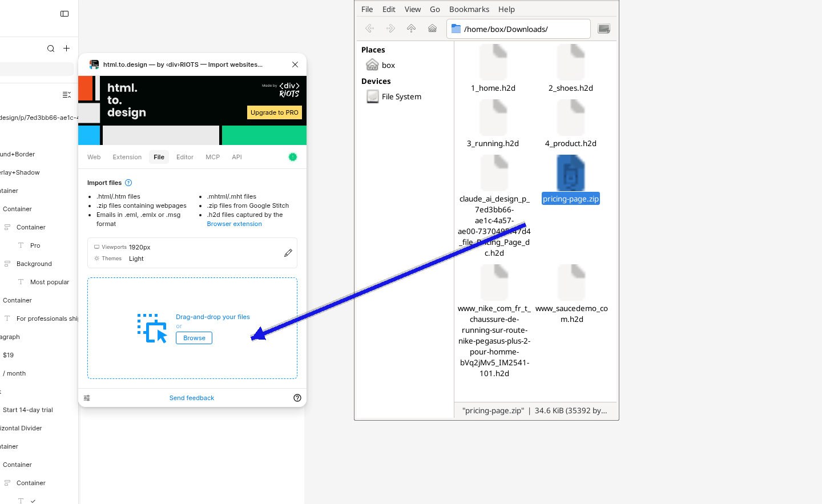The width and height of the screenshot is (822, 504).
Task: Open the View menu in file manager
Action: (413, 9)
